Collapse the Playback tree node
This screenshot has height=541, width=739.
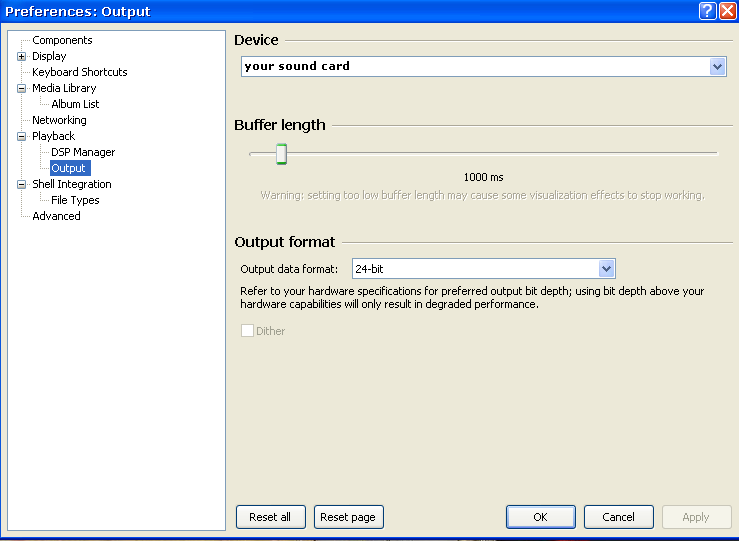click(x=21, y=137)
